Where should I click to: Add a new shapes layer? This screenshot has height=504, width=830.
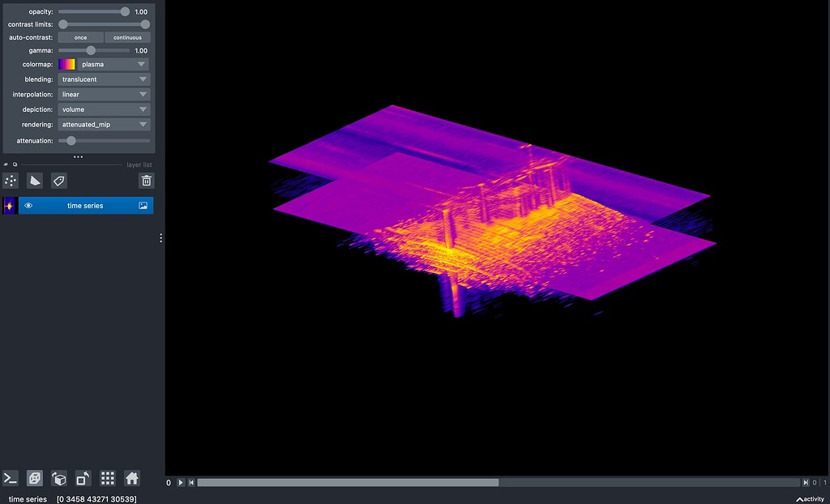[34, 180]
